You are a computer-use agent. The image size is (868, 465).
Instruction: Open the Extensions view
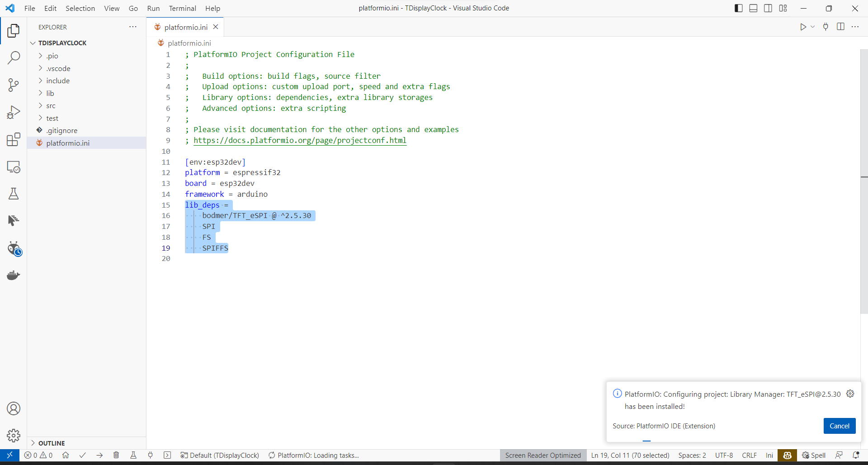[13, 140]
